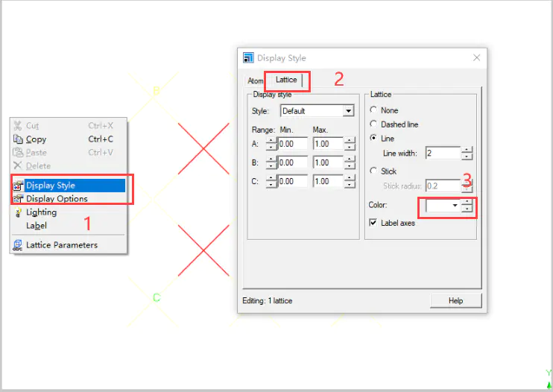This screenshot has width=553, height=392.
Task: Click the Copy icon in the context menu
Action: pos(18,139)
